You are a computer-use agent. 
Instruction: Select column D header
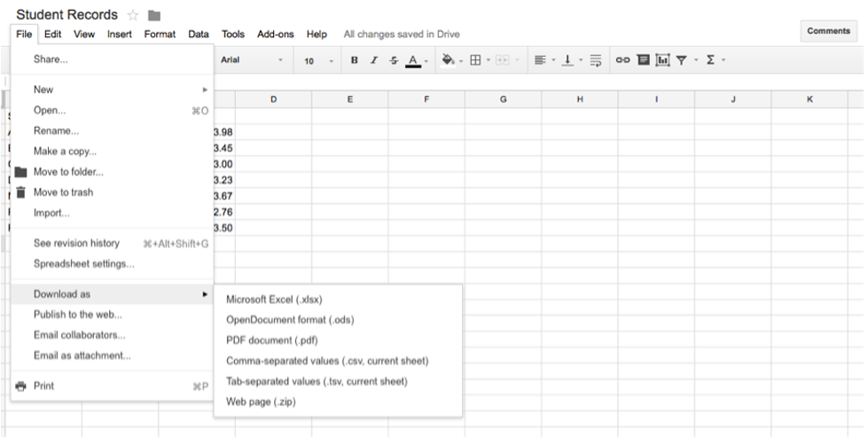273,99
